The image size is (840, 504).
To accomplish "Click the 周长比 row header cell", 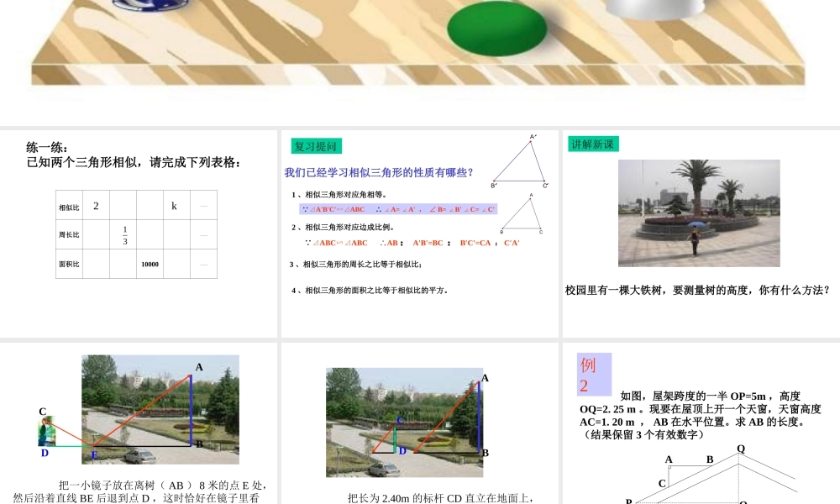I will (69, 234).
